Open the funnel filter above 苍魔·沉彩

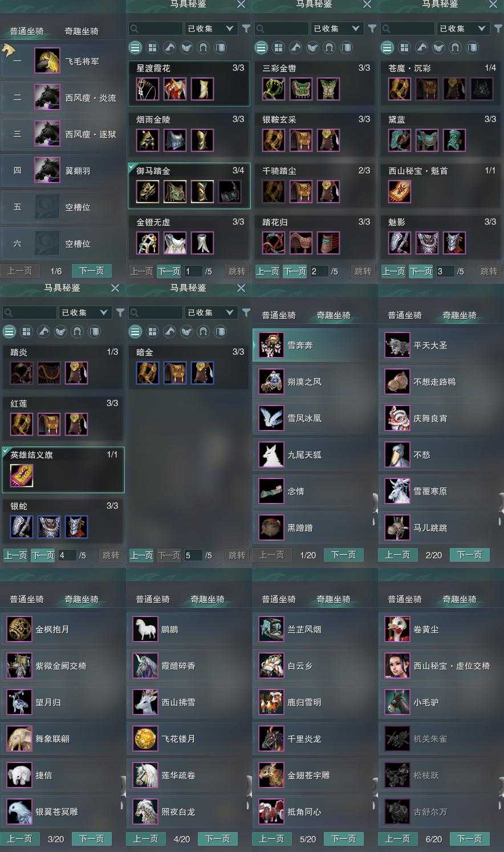[x=498, y=28]
